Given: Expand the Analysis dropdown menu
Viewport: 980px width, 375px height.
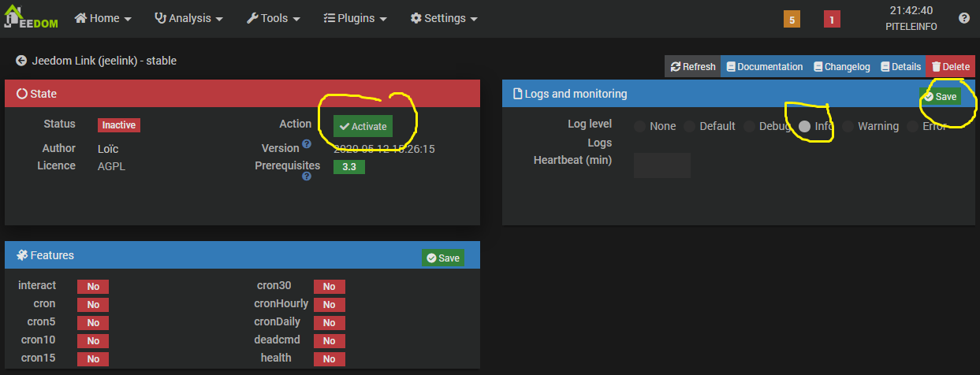Looking at the screenshot, I should click(188, 18).
